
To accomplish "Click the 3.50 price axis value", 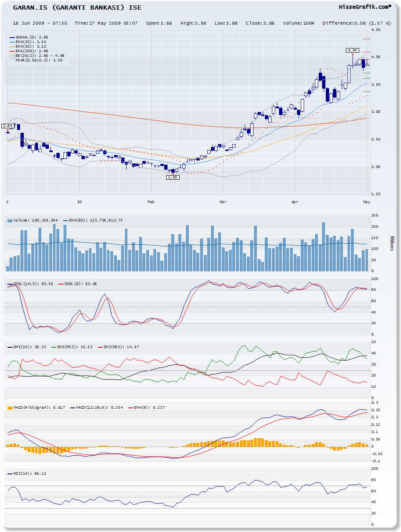I will tap(376, 84).
